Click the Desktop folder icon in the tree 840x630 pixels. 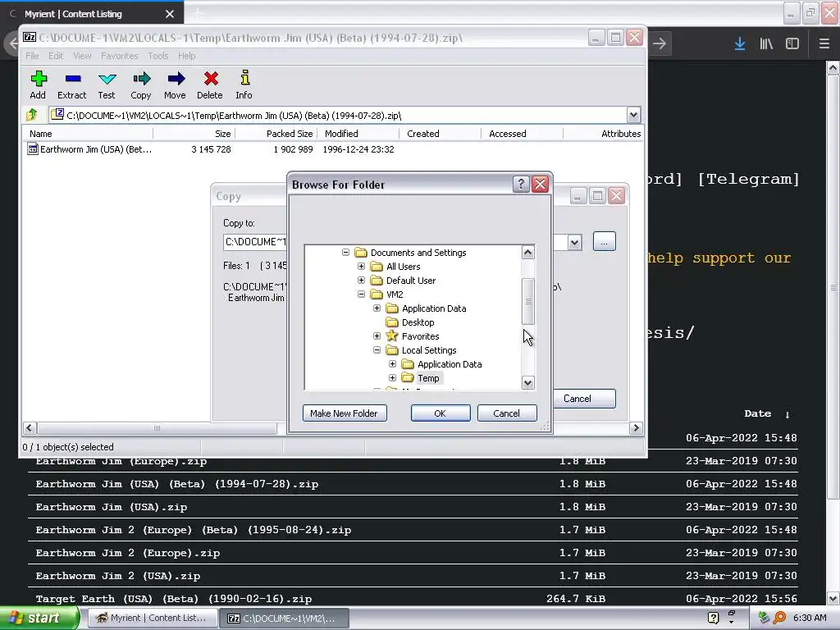392,322
